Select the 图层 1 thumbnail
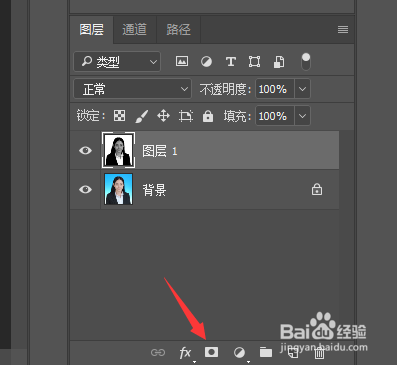Image resolution: width=397 pixels, height=365 pixels. click(x=118, y=150)
